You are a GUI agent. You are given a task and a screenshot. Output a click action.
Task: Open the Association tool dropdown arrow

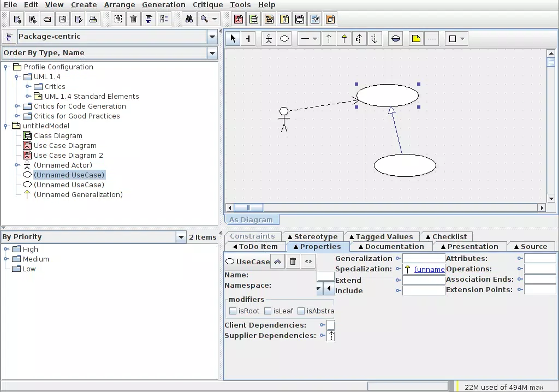[x=315, y=39]
